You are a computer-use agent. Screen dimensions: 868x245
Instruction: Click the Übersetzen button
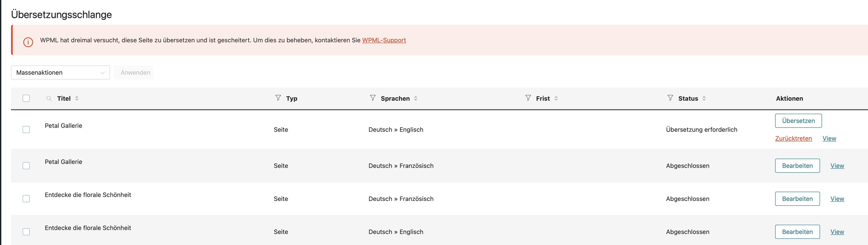tap(798, 121)
